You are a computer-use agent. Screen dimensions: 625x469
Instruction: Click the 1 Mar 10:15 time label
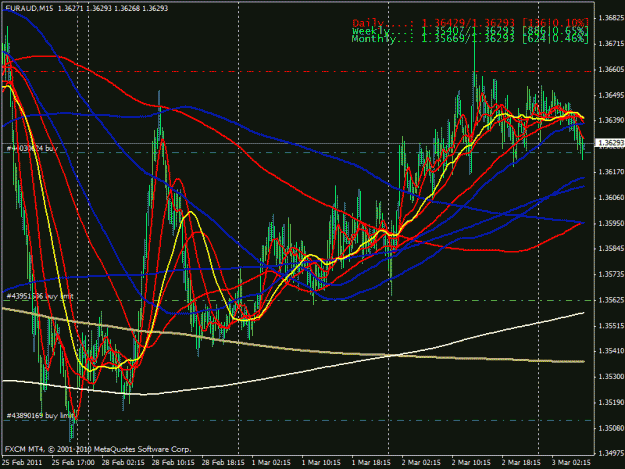coord(321,463)
